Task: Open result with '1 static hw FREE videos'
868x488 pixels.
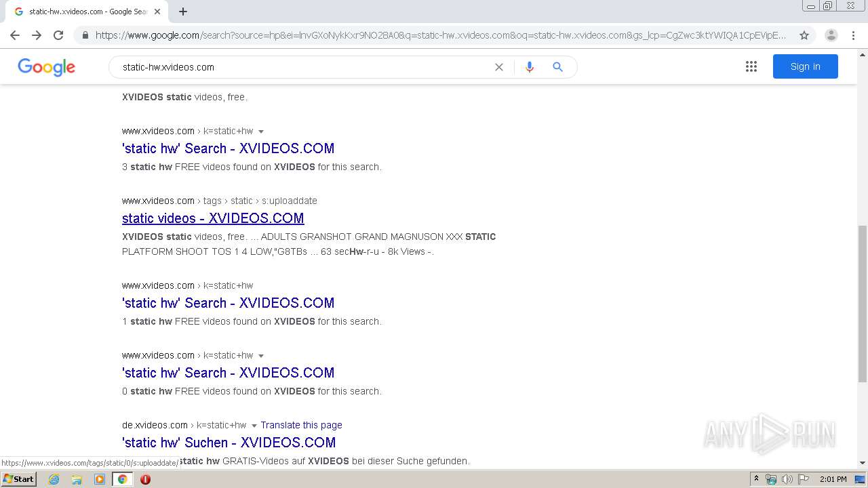Action: point(228,303)
